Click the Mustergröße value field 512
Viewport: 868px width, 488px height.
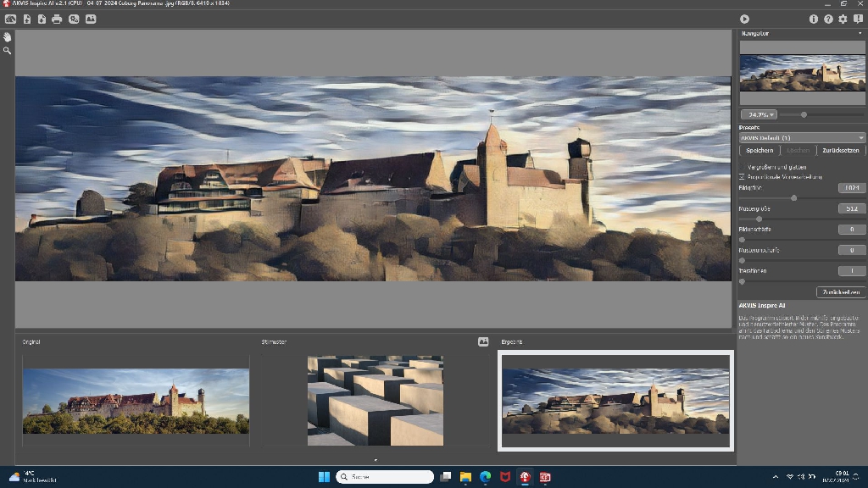851,209
